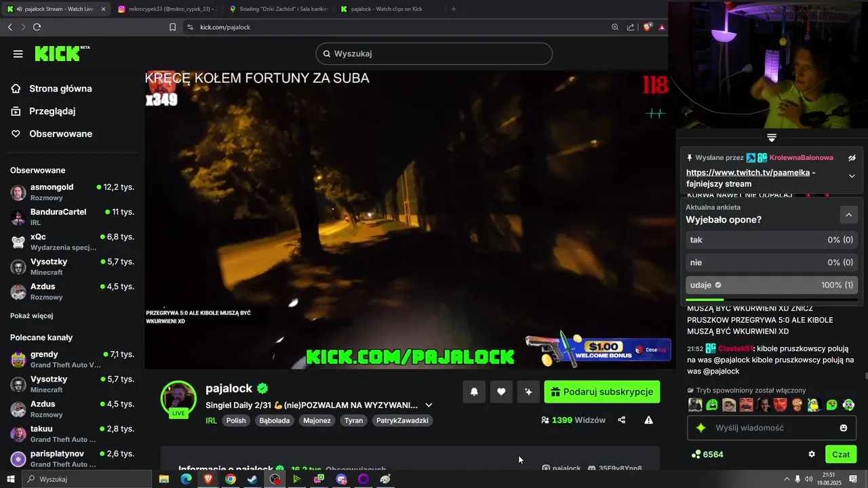Collapse the chat panel top handle
The image size is (868, 488).
tap(772, 138)
